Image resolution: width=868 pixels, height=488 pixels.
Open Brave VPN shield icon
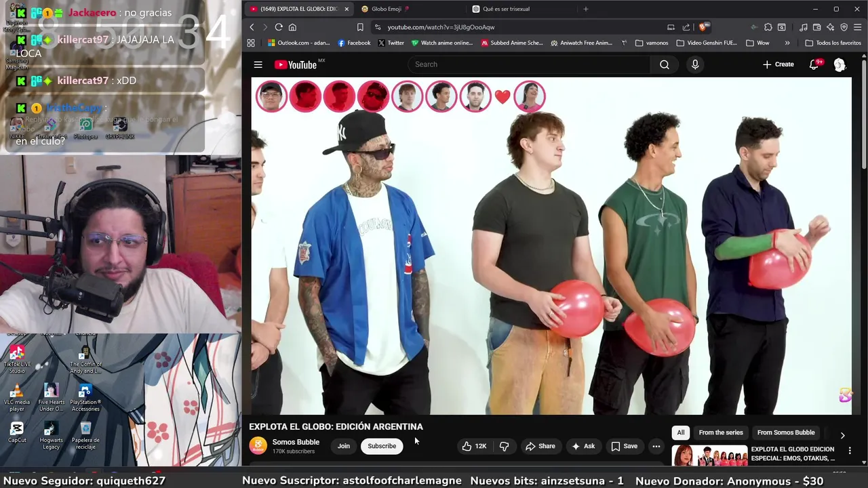(844, 27)
